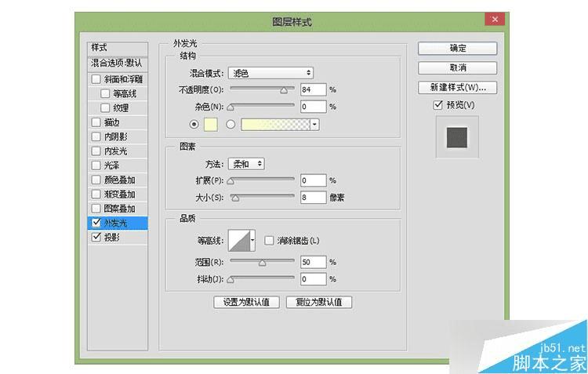
Task: Enable the 消除锯齿(L) anti-alias checkbox
Action: point(269,241)
